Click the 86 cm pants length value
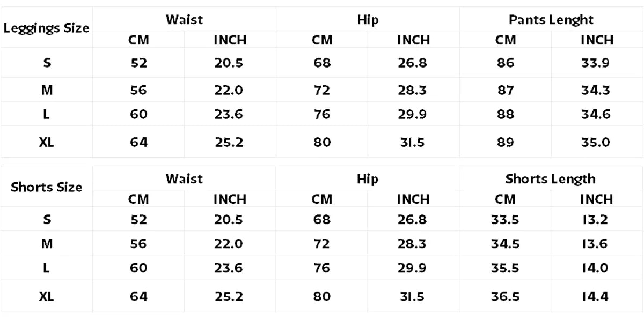Image resolution: width=644 pixels, height=320 pixels. (x=506, y=63)
